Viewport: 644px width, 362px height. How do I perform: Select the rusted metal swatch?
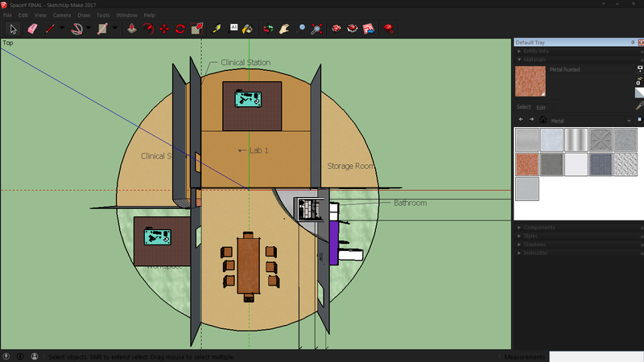pyautogui.click(x=527, y=165)
